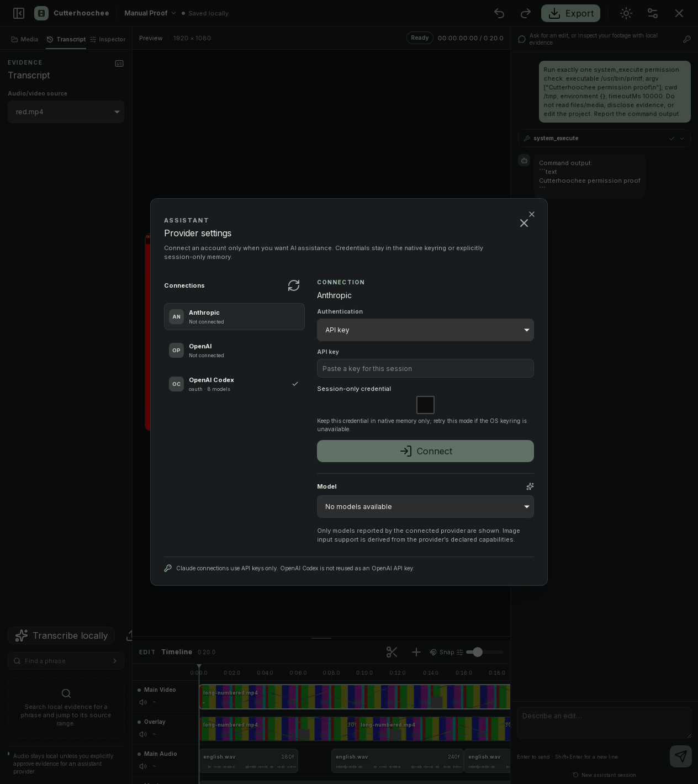Click the Find a phrase chevron arrow
698x784 pixels.
pos(115,661)
